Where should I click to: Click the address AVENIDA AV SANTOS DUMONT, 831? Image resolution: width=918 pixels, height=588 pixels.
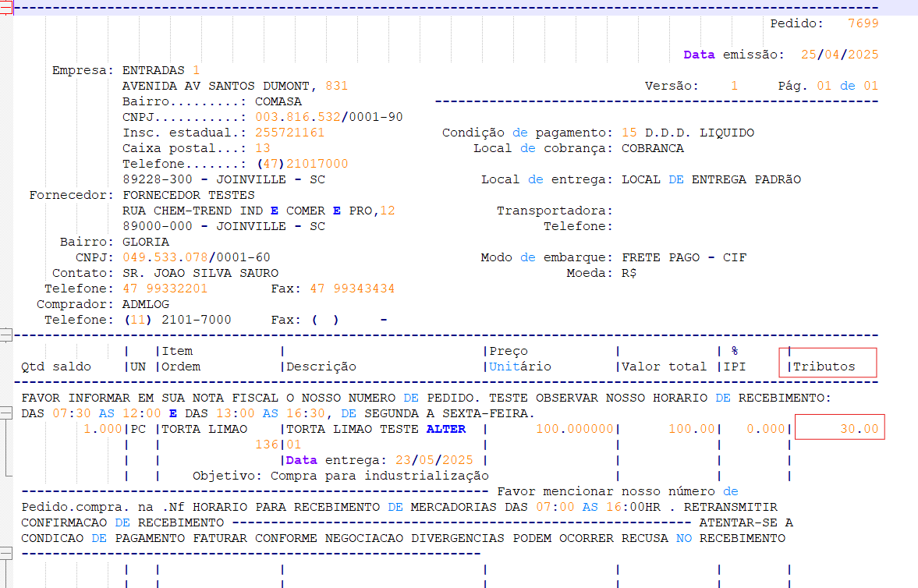(235, 86)
